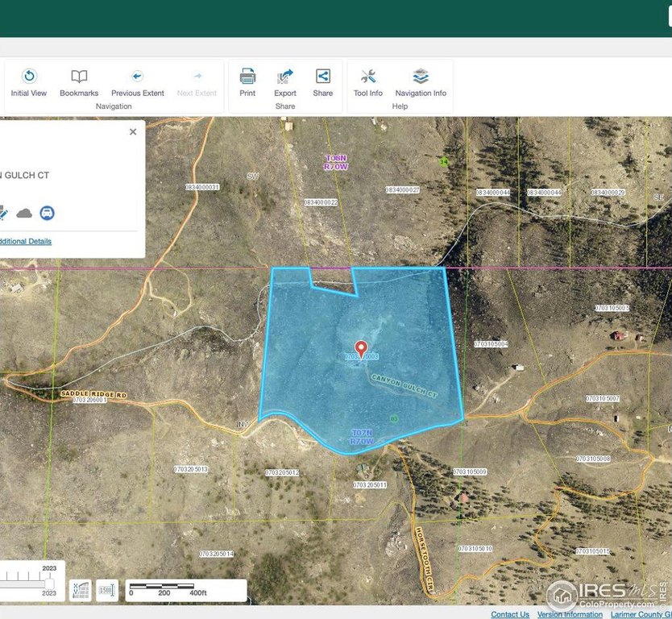
Task: Close the parcel info popup
Action: (133, 131)
